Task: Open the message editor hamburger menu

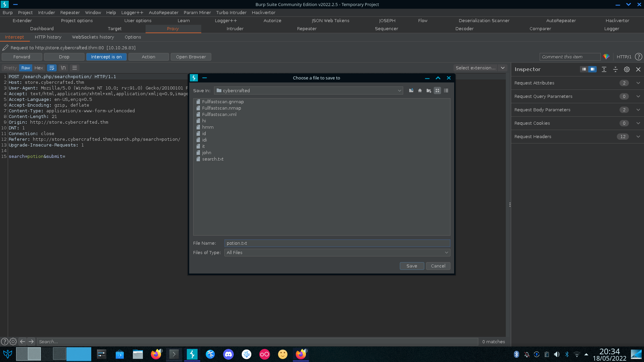Action: click(74, 68)
